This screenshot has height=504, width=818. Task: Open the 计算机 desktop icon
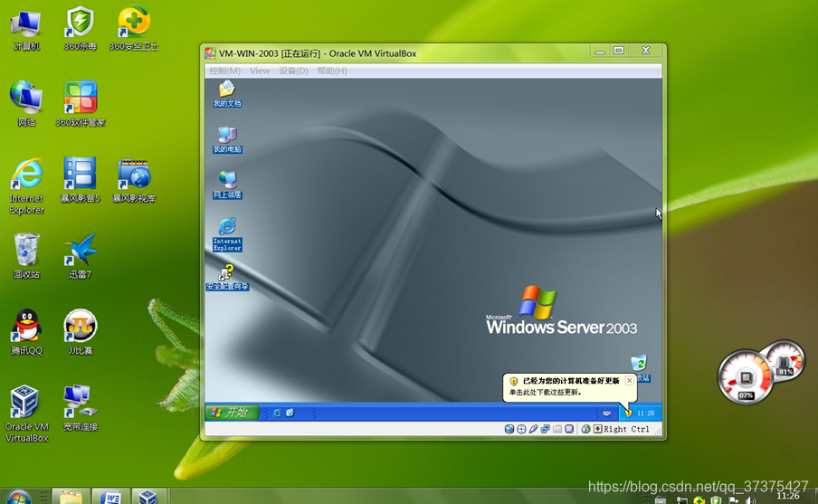[26, 30]
